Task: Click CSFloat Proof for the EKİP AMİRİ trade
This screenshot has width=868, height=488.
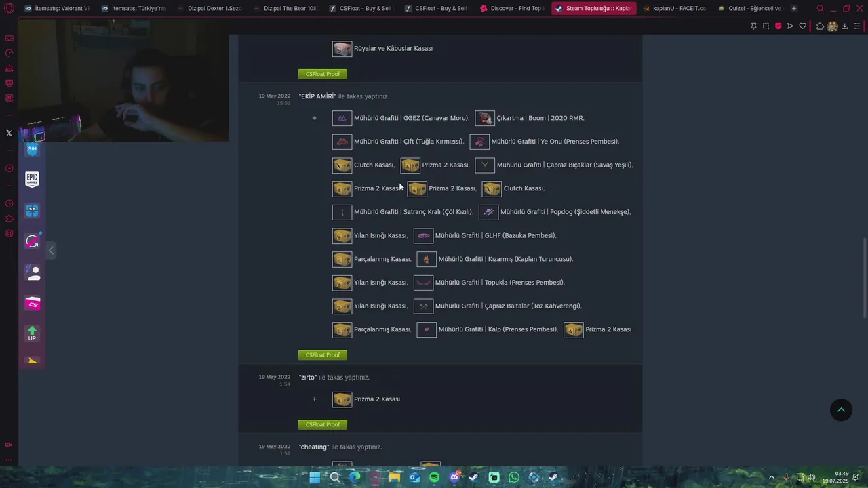Action: 323,355
